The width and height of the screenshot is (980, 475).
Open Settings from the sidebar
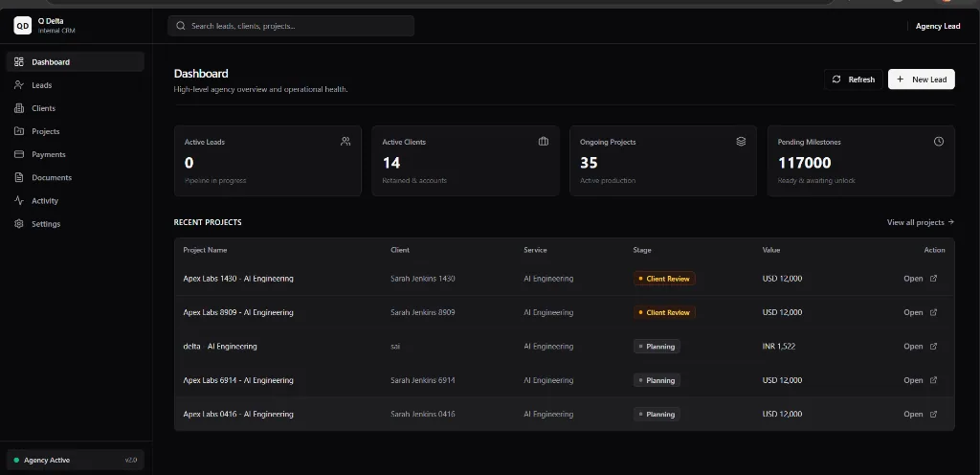click(x=75, y=224)
